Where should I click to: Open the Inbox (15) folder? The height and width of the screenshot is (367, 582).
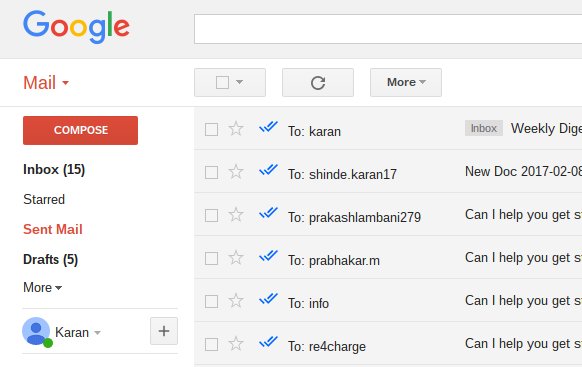tap(54, 170)
